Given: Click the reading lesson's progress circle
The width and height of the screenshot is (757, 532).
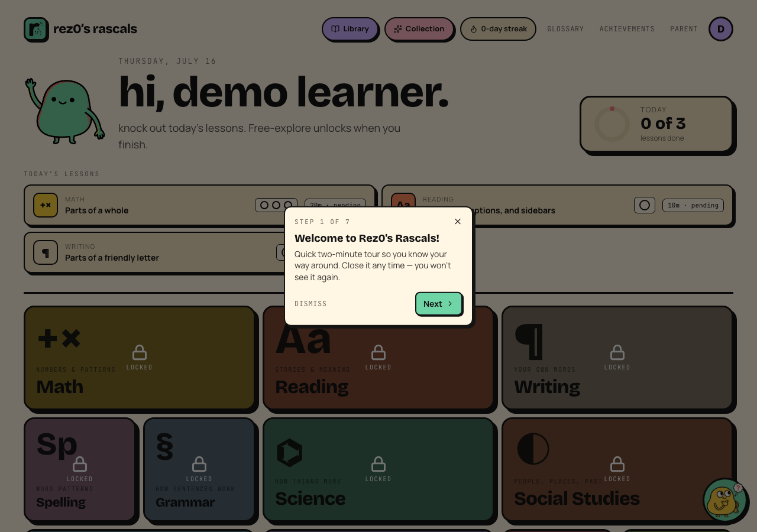Looking at the screenshot, I should [645, 205].
